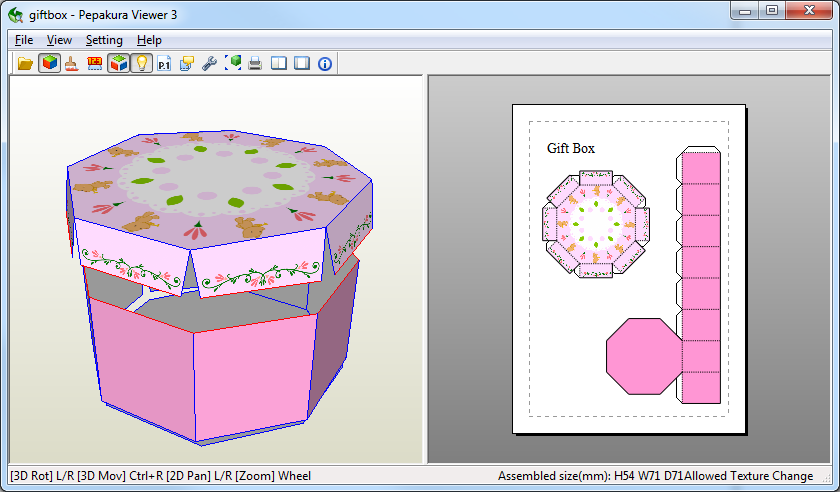
Task: Click the paintbrush toolbar icon
Action: click(x=72, y=64)
